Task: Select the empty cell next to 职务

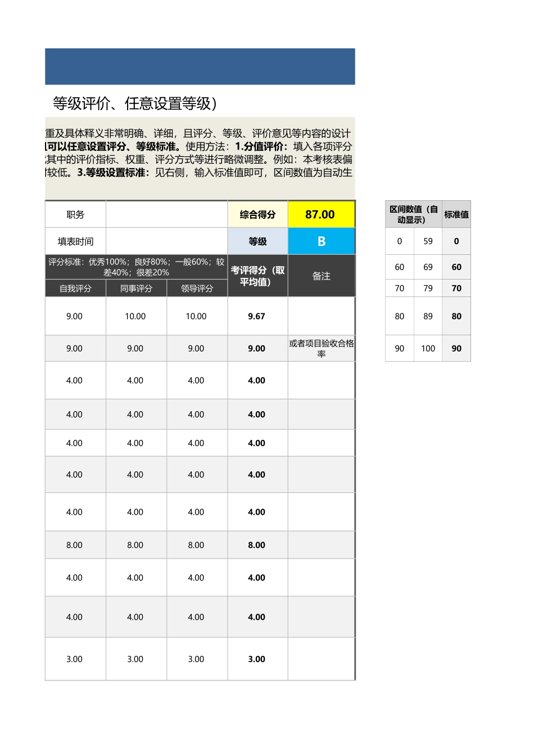Action: coord(167,214)
